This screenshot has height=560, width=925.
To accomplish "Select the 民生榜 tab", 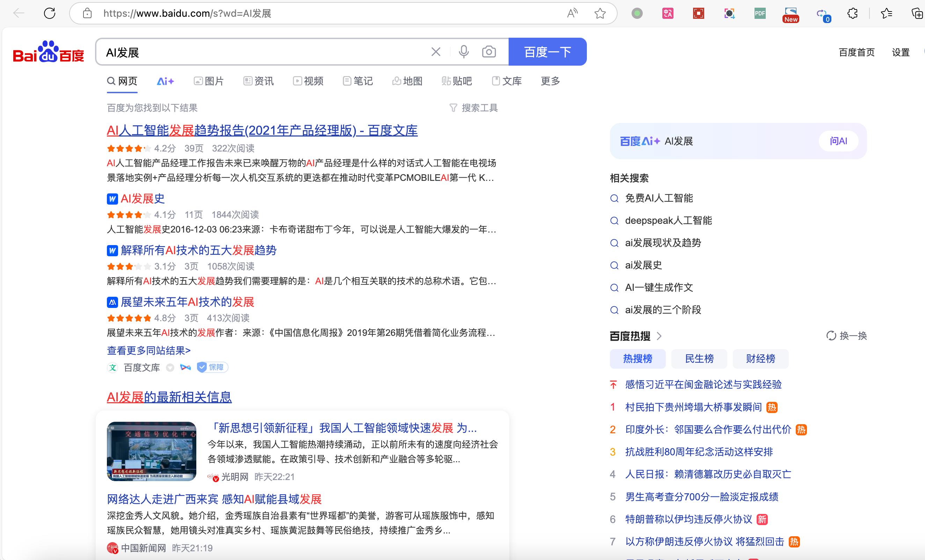I will 699,359.
